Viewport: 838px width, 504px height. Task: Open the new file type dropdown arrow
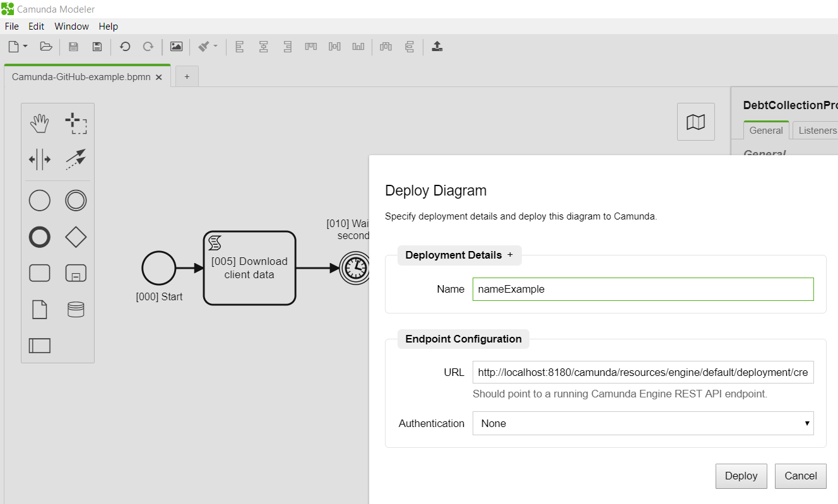(x=25, y=46)
